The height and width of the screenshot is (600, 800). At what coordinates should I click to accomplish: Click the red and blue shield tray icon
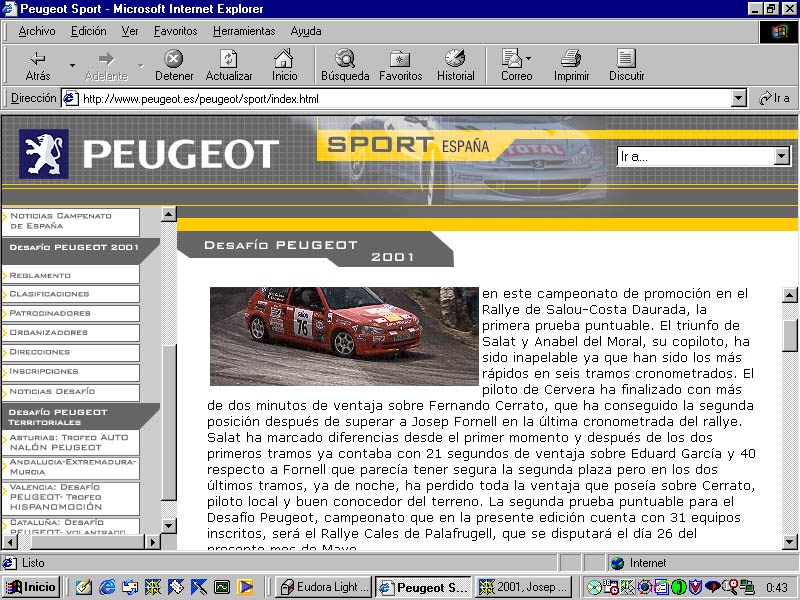[x=695, y=587]
